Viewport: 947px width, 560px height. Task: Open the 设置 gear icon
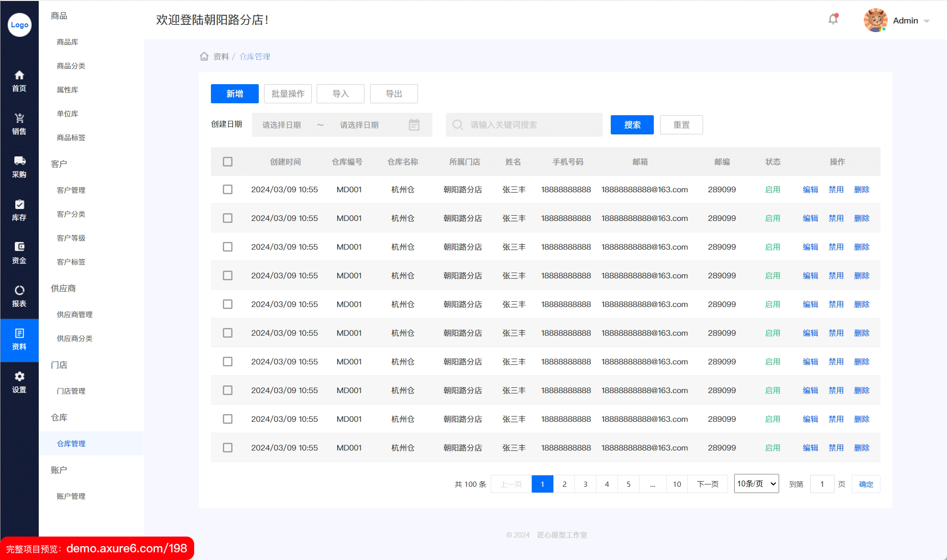(x=19, y=376)
